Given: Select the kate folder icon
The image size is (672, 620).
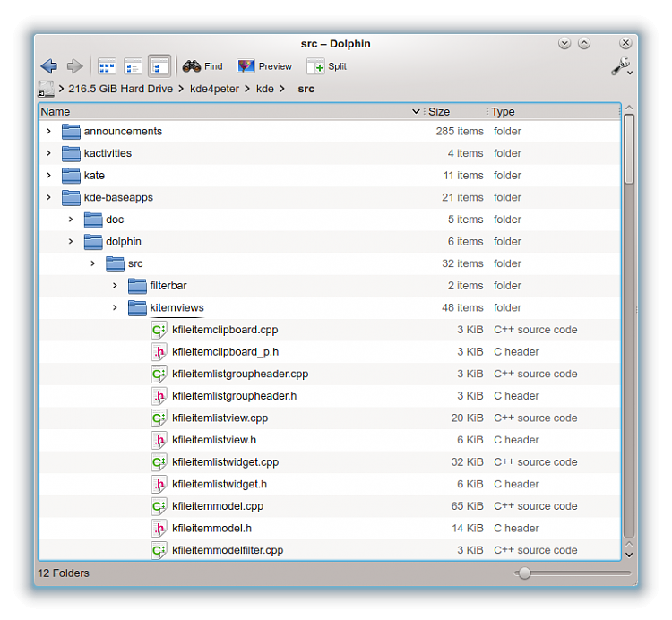Looking at the screenshot, I should pos(71,176).
